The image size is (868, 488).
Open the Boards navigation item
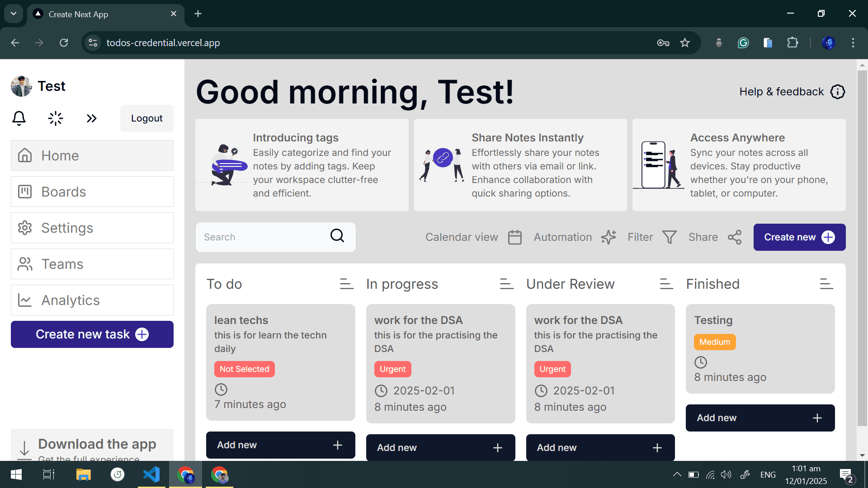(92, 191)
